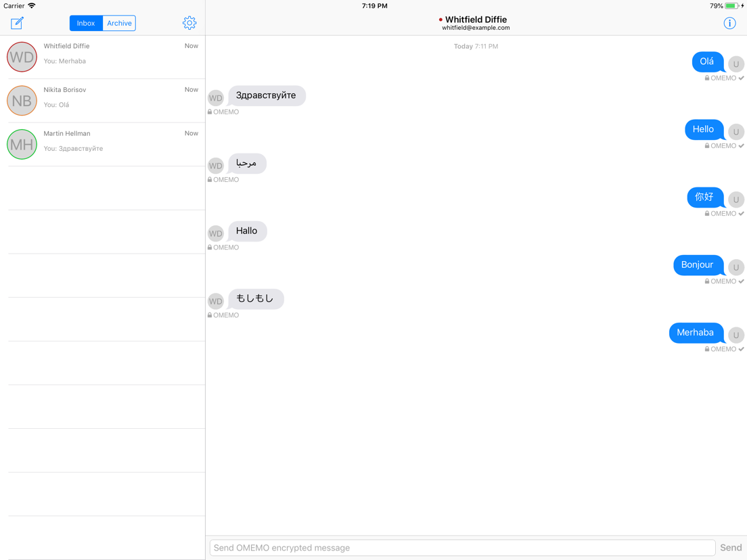Image resolution: width=747 pixels, height=560 pixels.
Task: Click OMEMO lock label under もしもし
Action: pos(223,315)
